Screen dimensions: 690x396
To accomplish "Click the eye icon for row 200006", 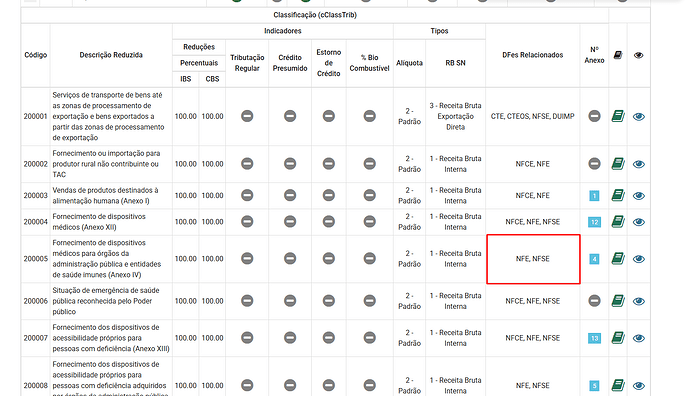I will tap(639, 301).
